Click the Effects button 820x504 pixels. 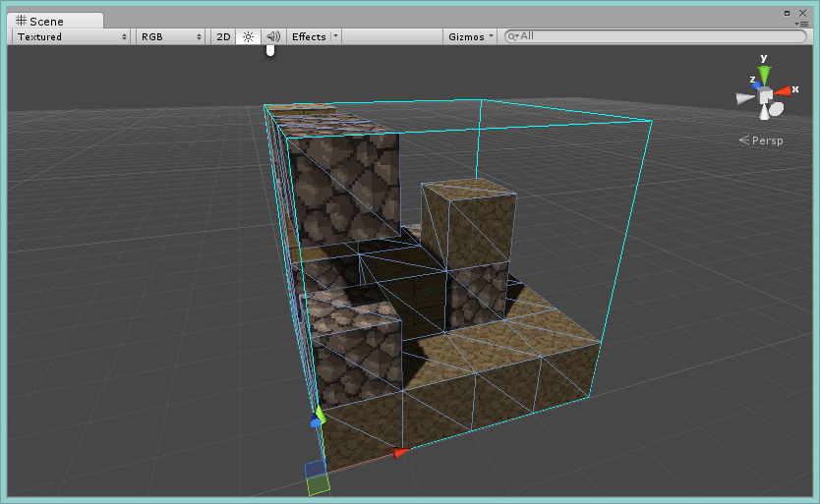[309, 36]
